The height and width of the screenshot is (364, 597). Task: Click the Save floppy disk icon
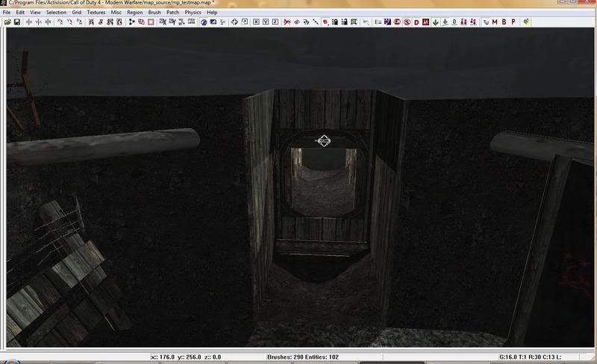tap(16, 22)
